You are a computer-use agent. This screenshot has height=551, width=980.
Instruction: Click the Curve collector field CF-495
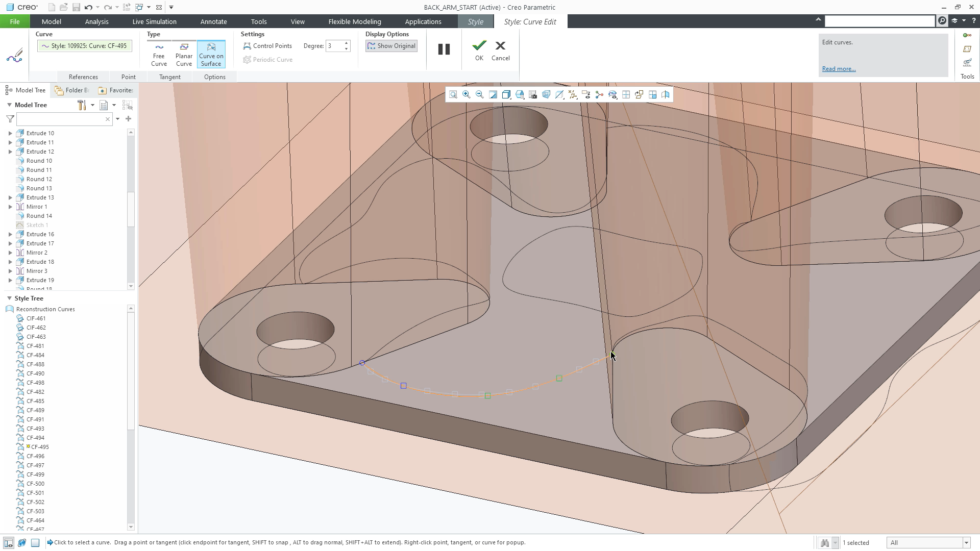pyautogui.click(x=84, y=46)
